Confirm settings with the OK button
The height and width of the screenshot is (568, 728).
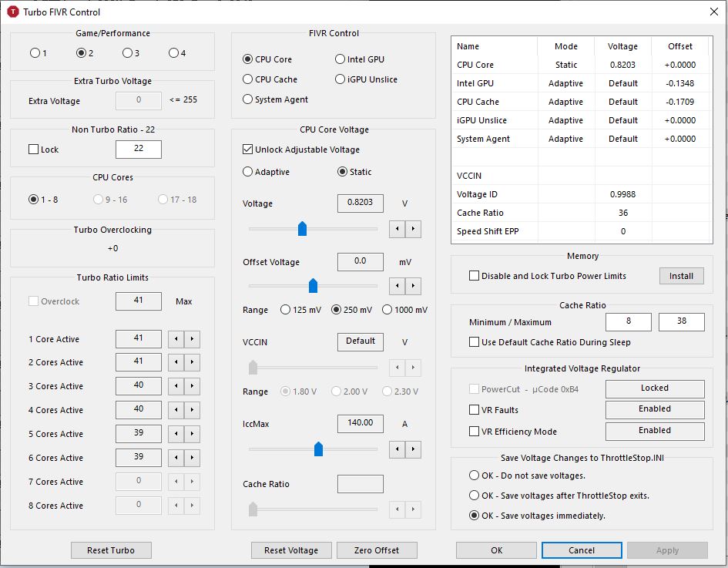(496, 550)
